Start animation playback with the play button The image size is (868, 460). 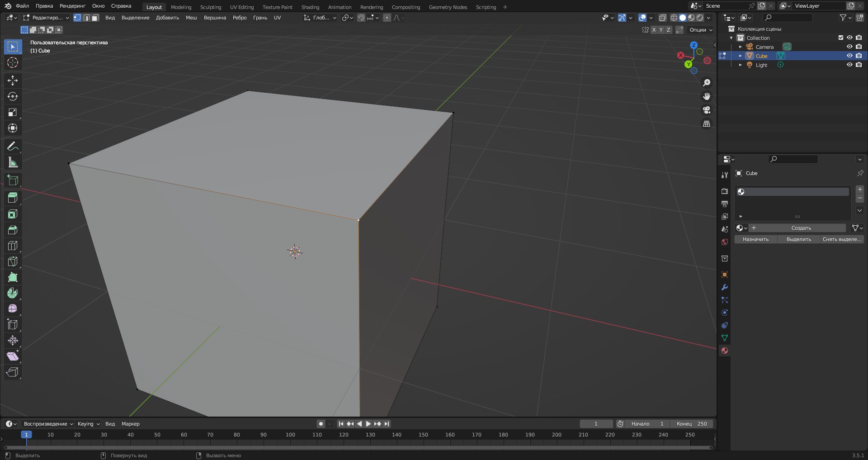coord(368,424)
